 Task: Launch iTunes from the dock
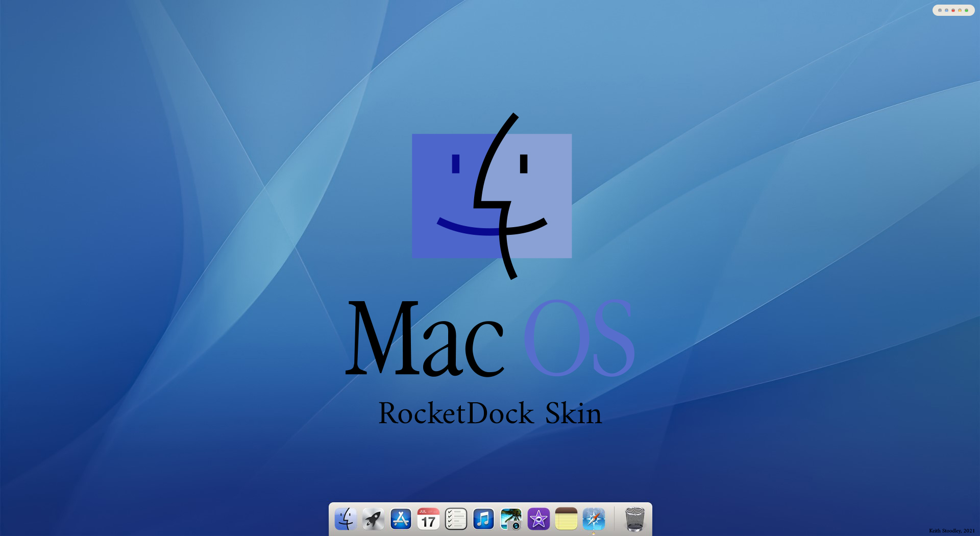click(483, 519)
